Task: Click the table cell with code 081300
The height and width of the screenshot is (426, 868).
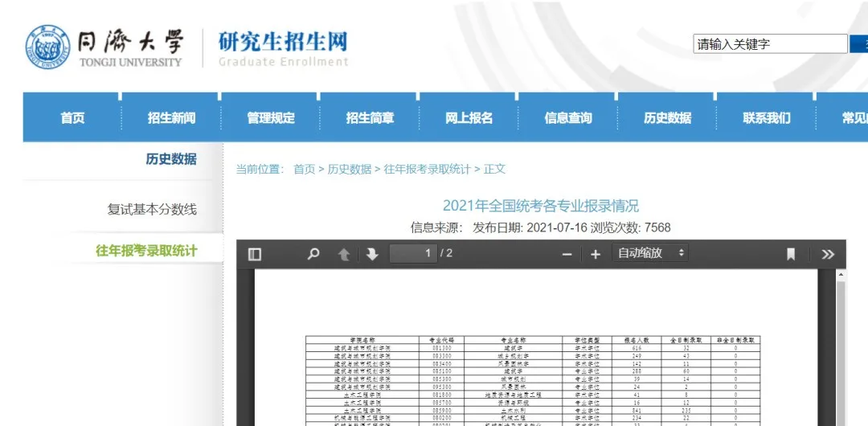Action: [x=441, y=348]
